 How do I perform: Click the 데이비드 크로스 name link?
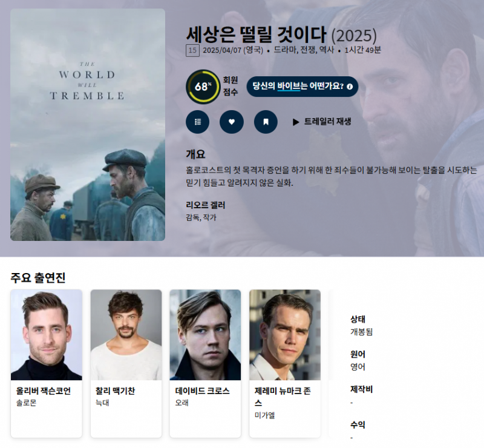point(203,391)
